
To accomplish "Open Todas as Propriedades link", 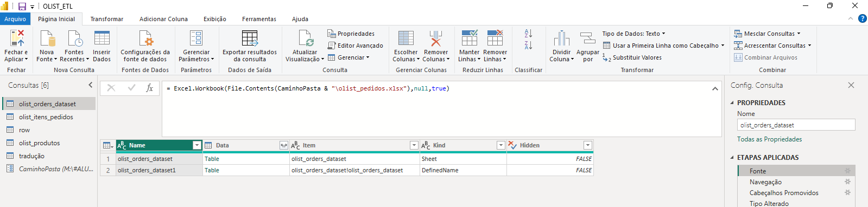I will point(769,139).
